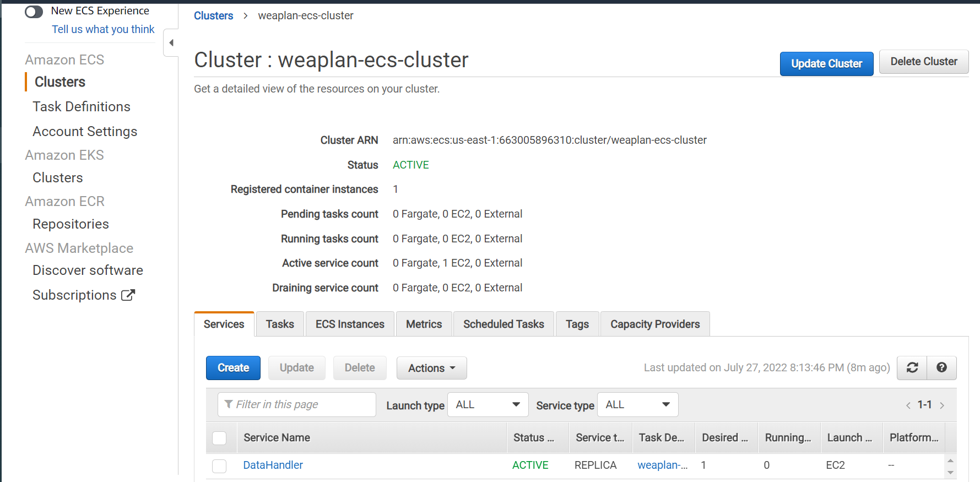
Task: Open the Tags tab
Action: [x=577, y=324]
